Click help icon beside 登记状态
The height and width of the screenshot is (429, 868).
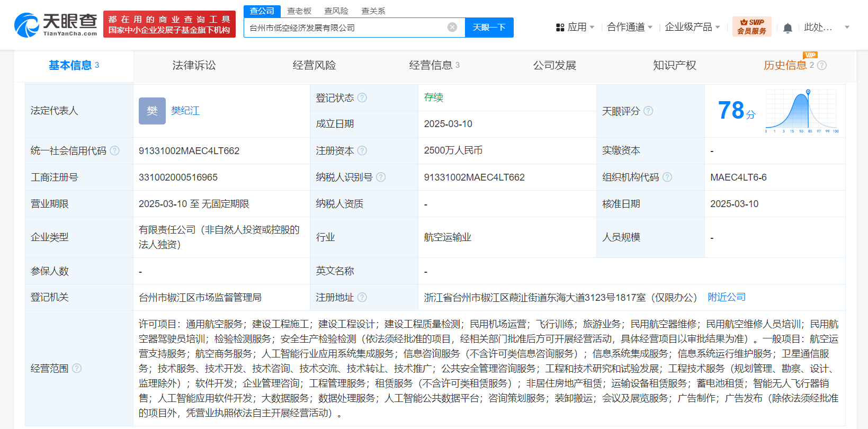point(362,98)
